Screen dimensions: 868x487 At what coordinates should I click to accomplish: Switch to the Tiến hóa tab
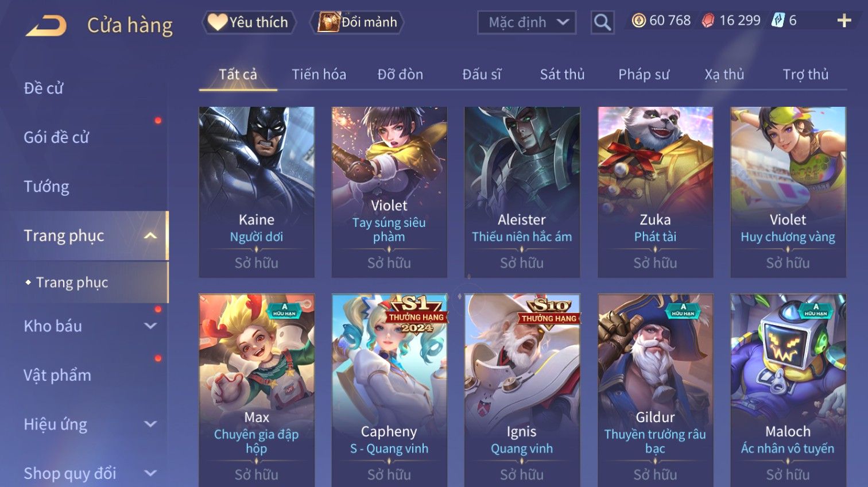[x=319, y=75]
